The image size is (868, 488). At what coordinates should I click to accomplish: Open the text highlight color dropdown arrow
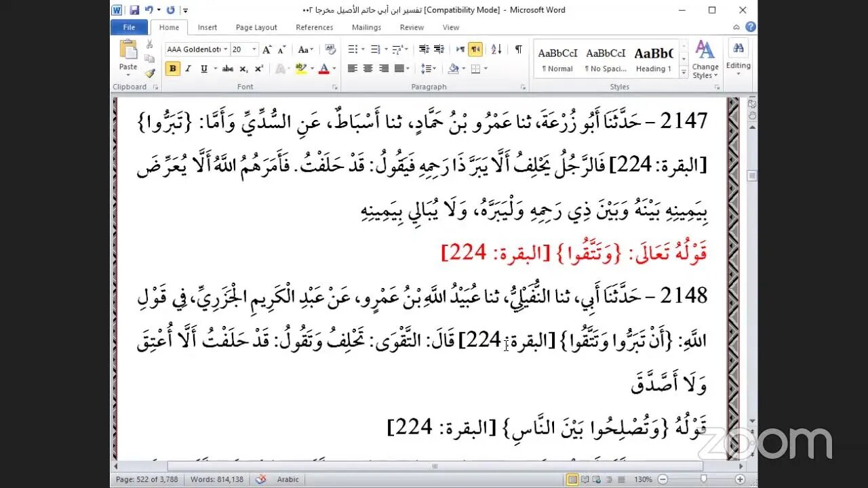pyautogui.click(x=312, y=68)
